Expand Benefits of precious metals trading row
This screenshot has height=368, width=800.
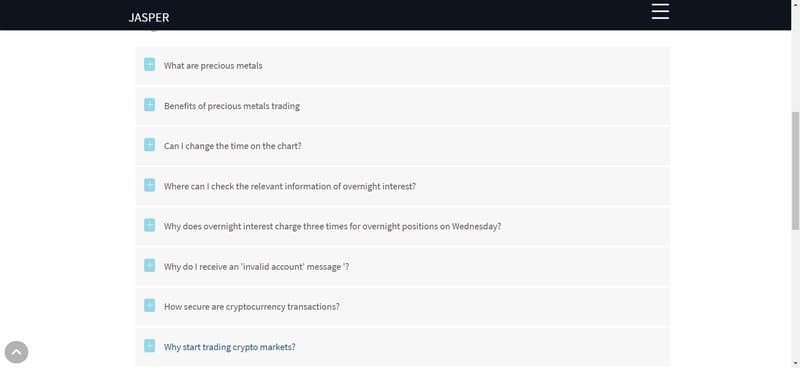pos(403,106)
